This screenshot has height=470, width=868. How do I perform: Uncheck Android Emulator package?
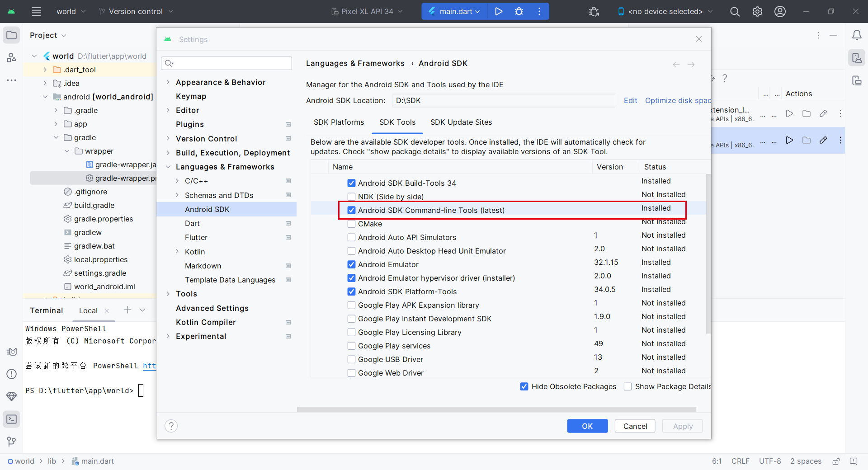pyautogui.click(x=351, y=264)
